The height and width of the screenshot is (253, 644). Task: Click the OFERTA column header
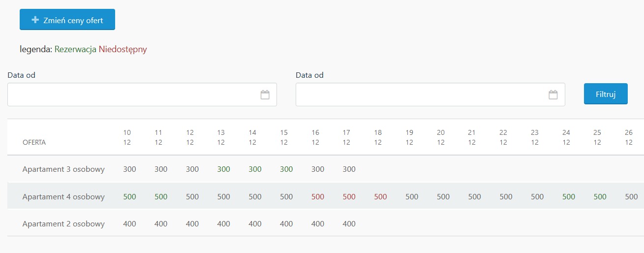34,143
